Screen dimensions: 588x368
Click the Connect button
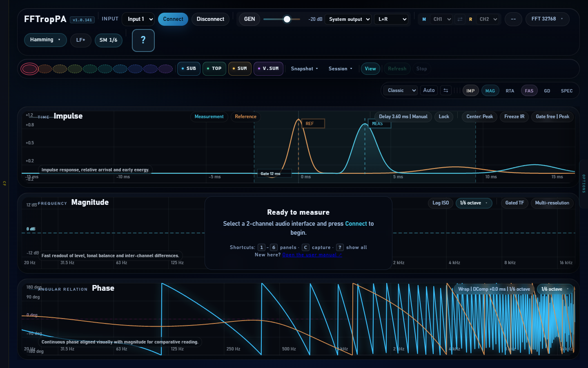173,19
